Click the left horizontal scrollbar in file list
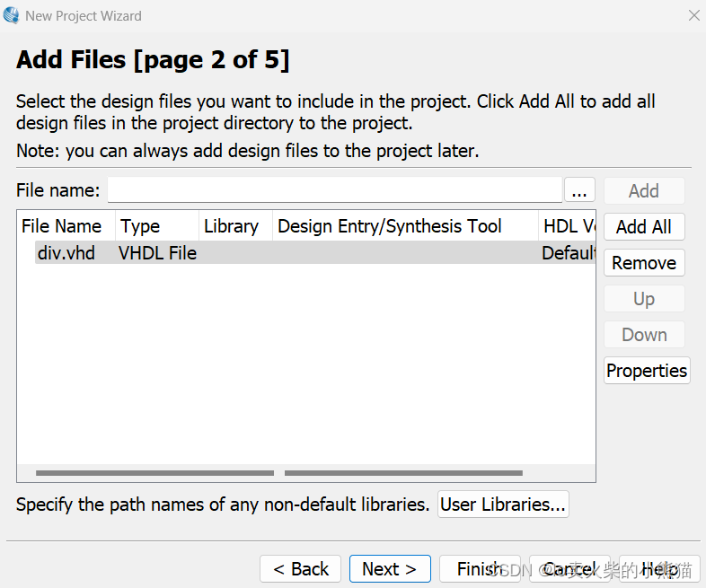This screenshot has width=706, height=588. coord(154,472)
